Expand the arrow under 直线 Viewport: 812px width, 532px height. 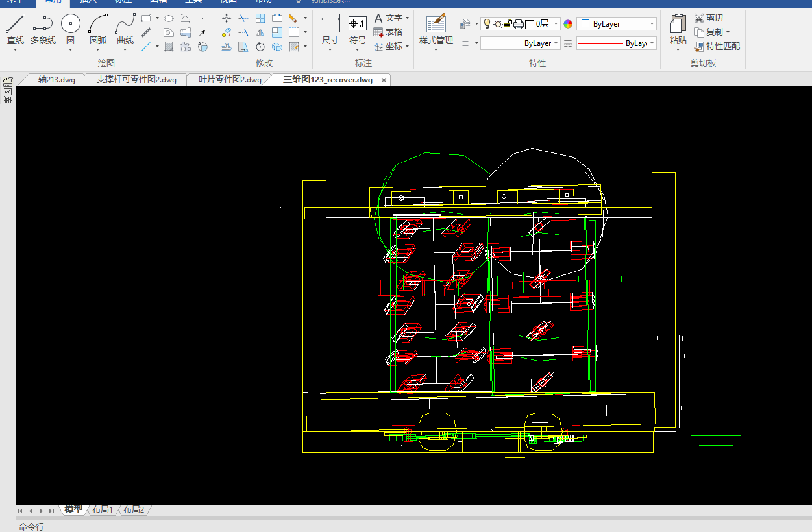click(16, 49)
